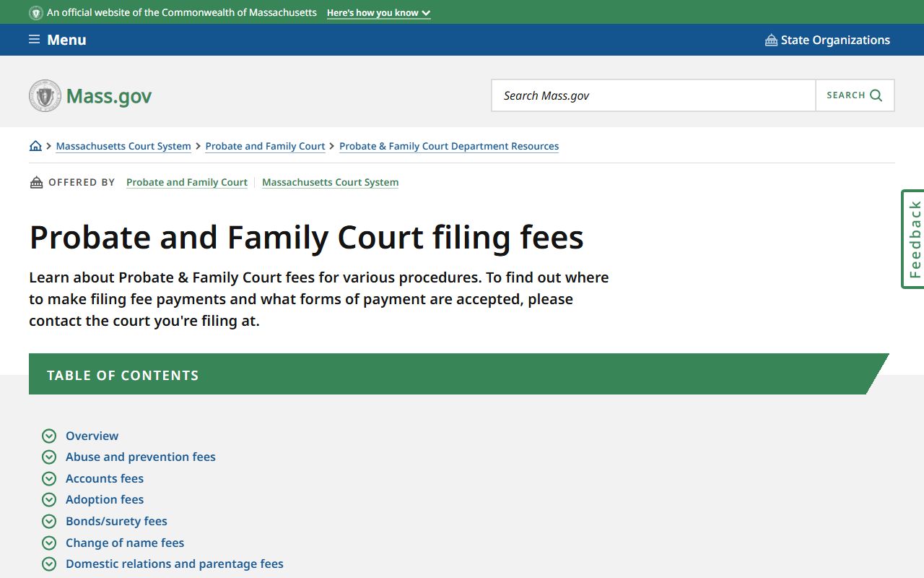Image resolution: width=924 pixels, height=578 pixels.
Task: Jump to Adoption fees section
Action: pos(105,499)
